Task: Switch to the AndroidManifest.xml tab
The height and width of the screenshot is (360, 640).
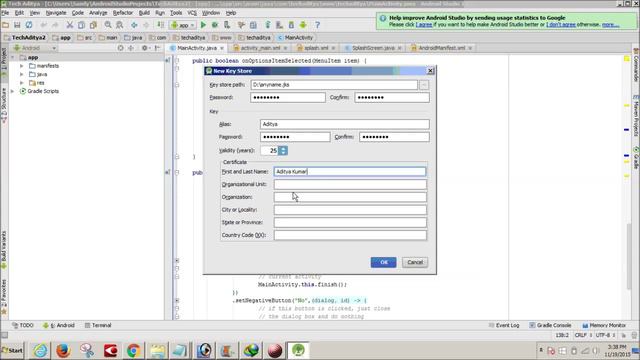Action: point(442,48)
